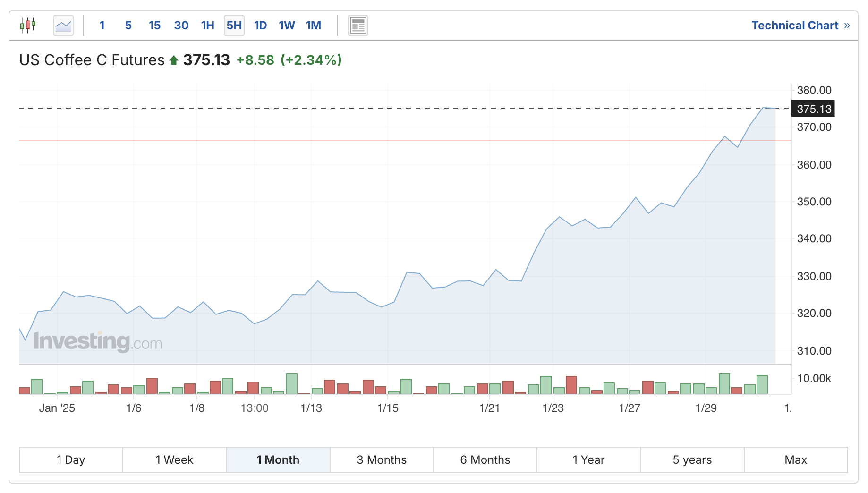Switch to the 1 Day range tab

click(71, 459)
